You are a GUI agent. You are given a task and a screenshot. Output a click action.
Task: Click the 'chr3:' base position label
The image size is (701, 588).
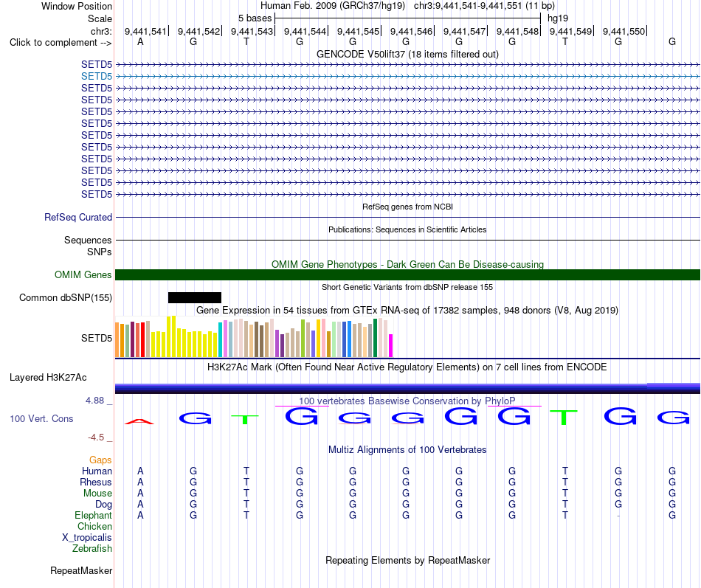tap(101, 31)
